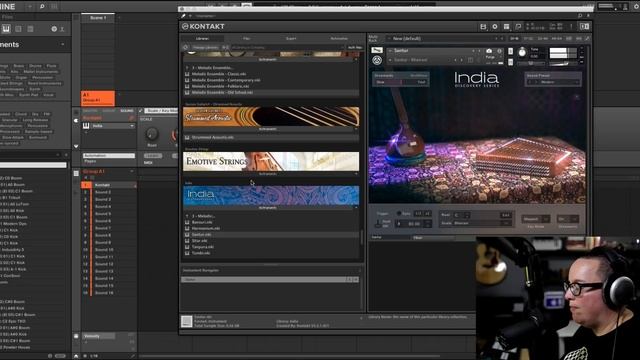The image size is (640, 360).
Task: Select the orange Group A1 pad
Action: tap(98, 98)
